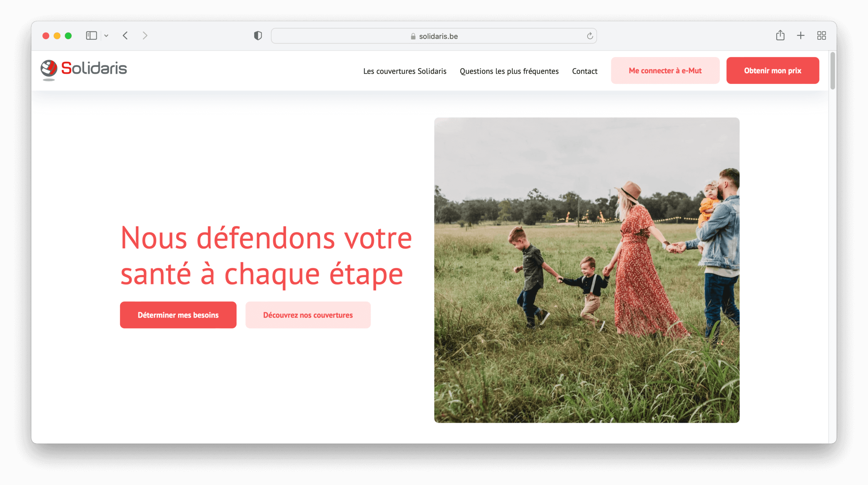Reload the page with the refresh icon
The image size is (868, 485).
pyautogui.click(x=590, y=36)
